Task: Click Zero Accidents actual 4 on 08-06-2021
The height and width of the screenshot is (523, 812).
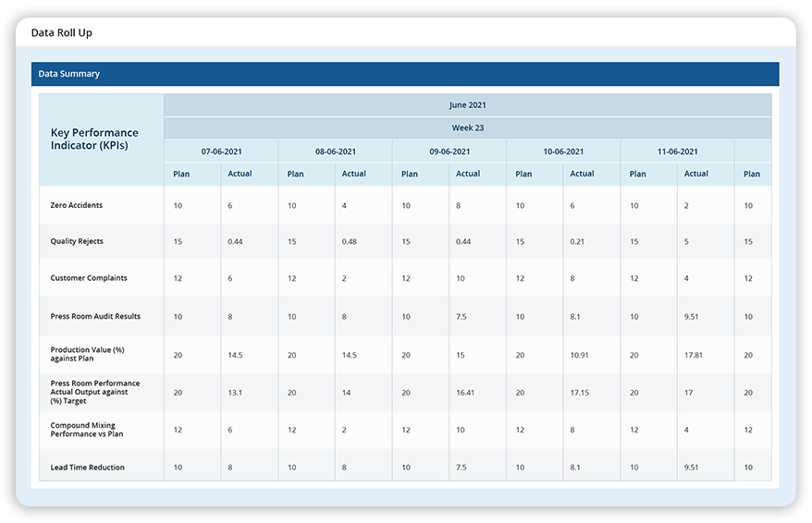Action: coord(344,206)
